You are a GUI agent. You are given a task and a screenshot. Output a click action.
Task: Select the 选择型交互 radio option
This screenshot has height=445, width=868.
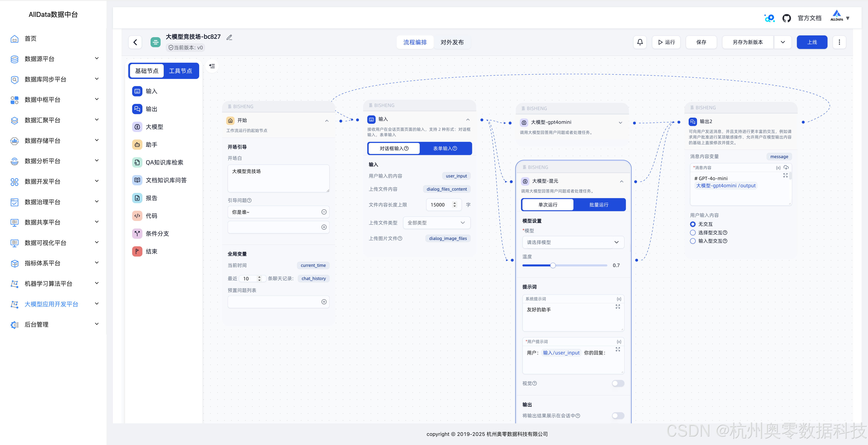click(693, 233)
